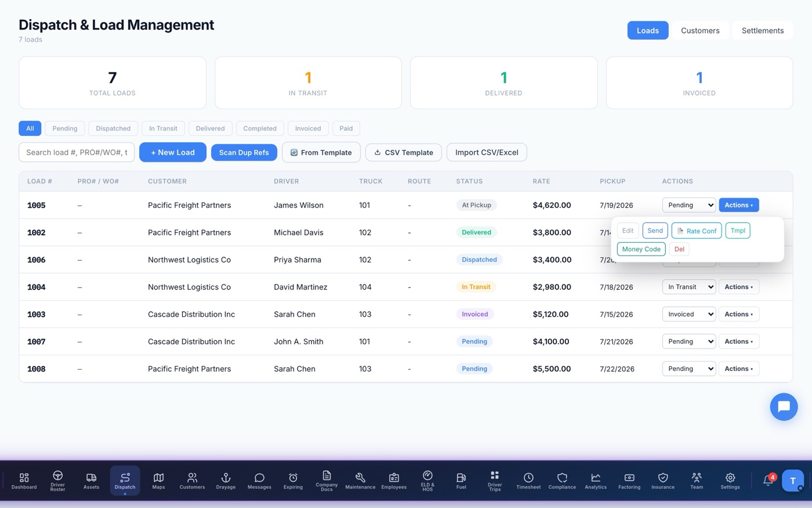Collapse Actions menu for load 1005

tap(738, 205)
